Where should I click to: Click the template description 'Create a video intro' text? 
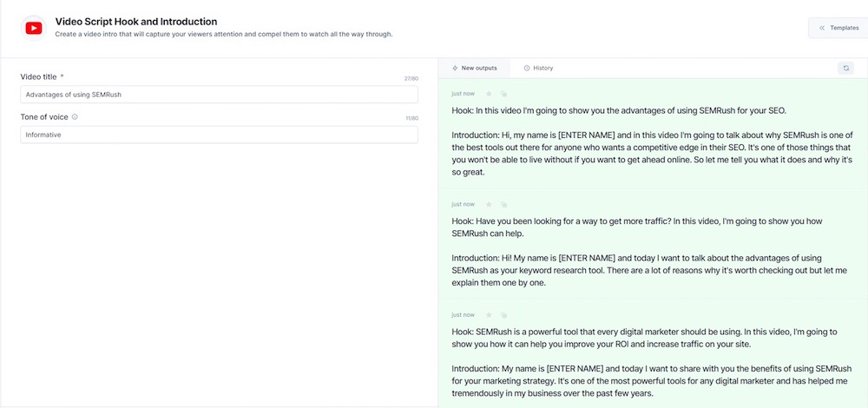[224, 35]
